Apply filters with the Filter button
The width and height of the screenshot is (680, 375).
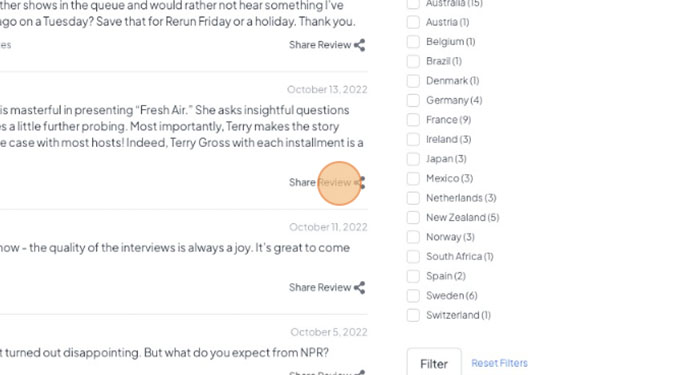point(434,363)
